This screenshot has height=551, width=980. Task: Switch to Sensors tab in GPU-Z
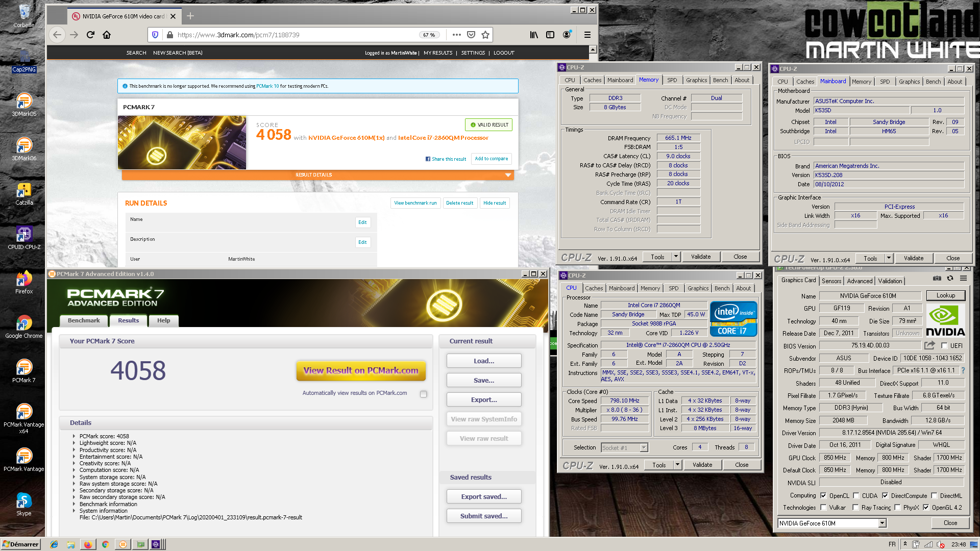point(831,281)
